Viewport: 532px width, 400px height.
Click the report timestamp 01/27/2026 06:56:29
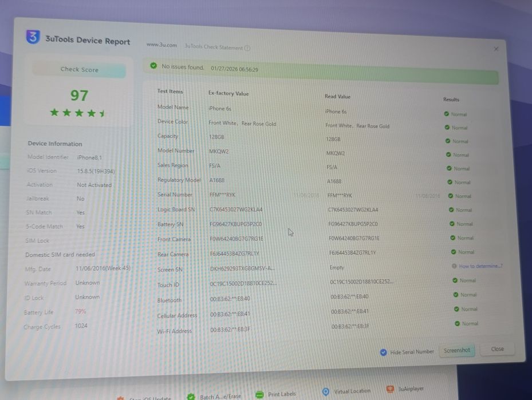pyautogui.click(x=234, y=69)
